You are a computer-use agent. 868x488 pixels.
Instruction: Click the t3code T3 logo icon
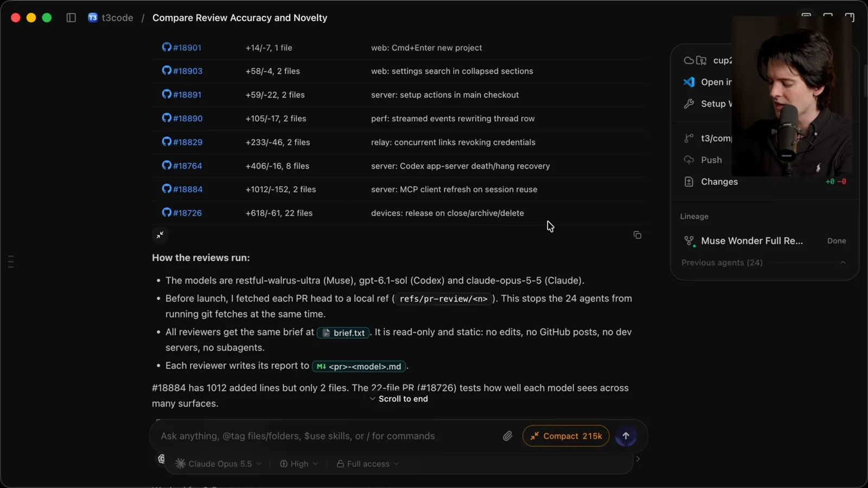point(93,18)
